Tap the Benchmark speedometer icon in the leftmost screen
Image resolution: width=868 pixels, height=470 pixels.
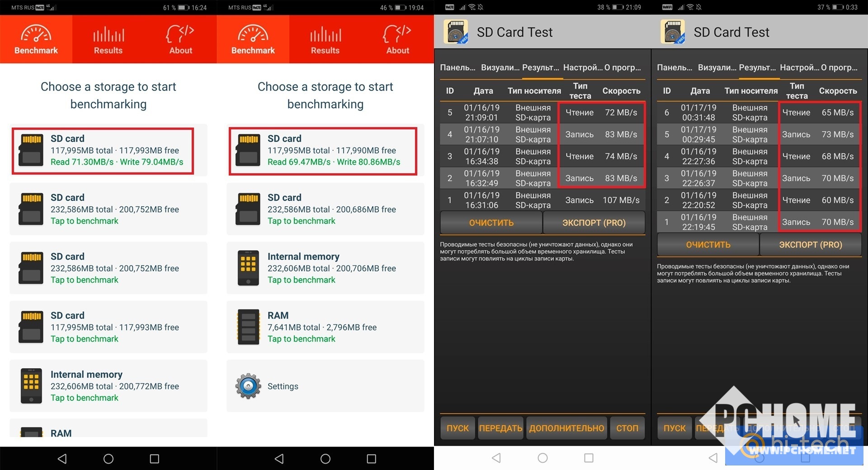click(x=36, y=33)
